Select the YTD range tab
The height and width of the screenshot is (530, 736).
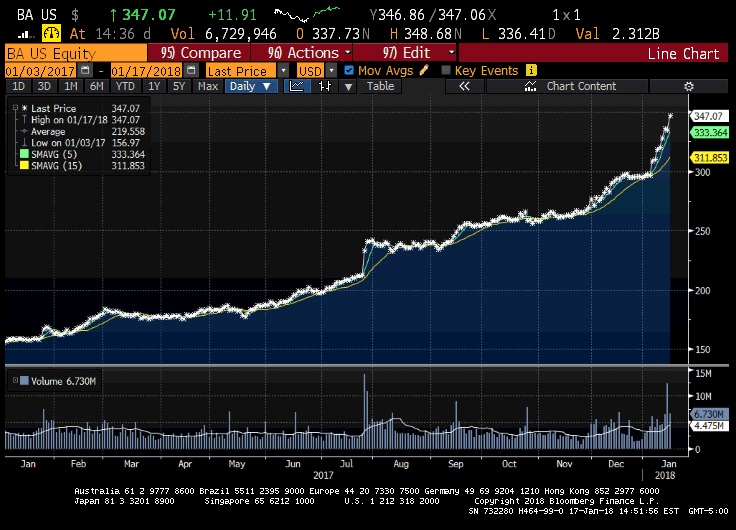point(125,86)
